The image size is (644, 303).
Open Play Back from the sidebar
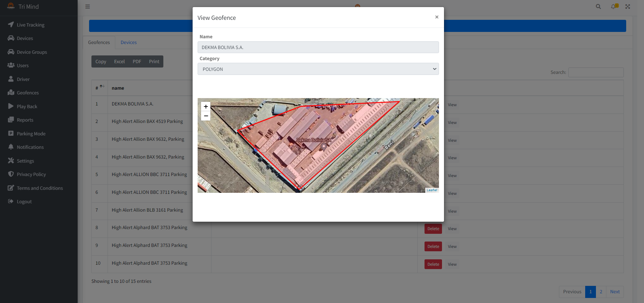27,106
